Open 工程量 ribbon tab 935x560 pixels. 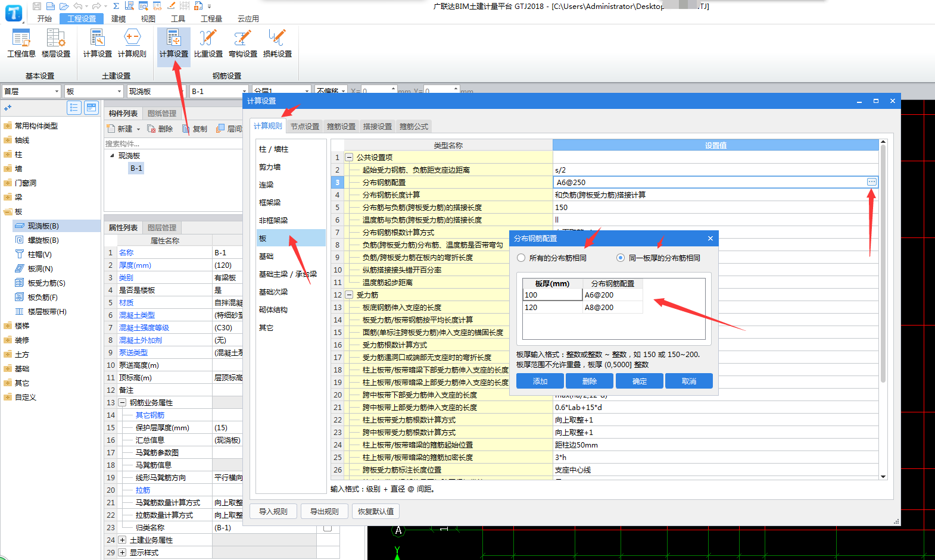211,18
